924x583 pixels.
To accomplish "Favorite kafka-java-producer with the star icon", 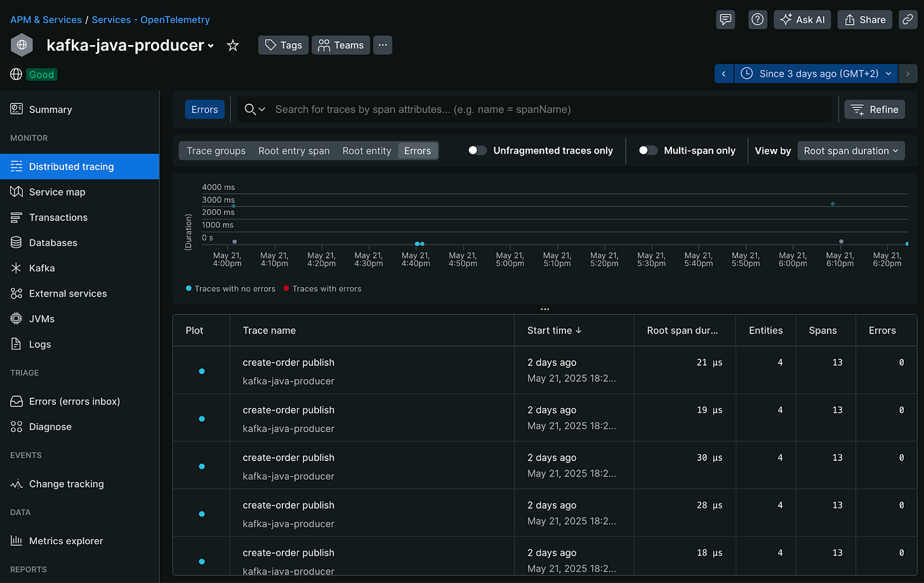I will tap(233, 45).
